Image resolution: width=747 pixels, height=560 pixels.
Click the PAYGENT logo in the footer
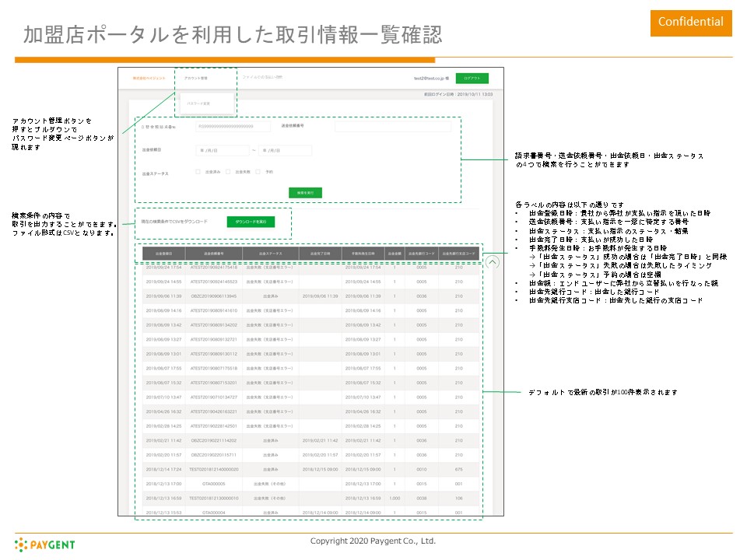[44, 544]
